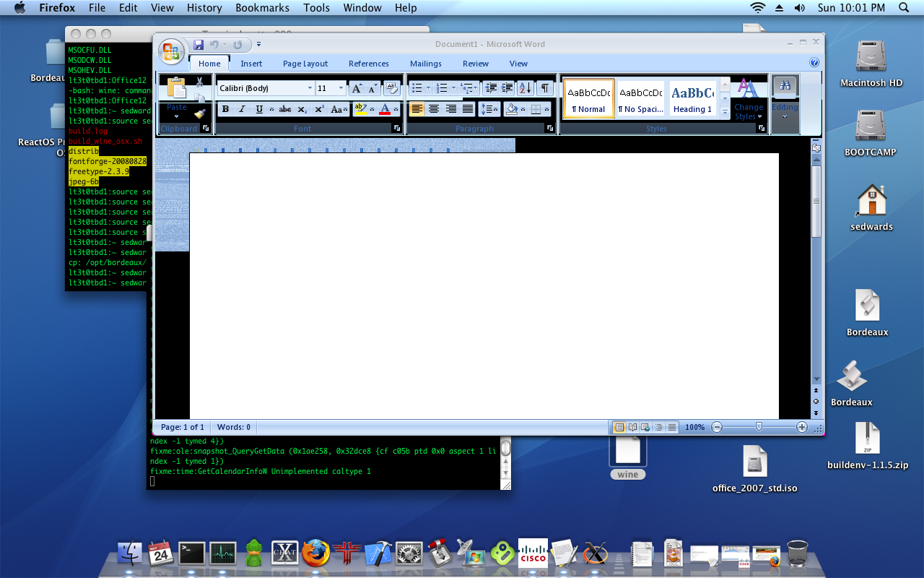Open the font size dropdown showing 11
924x578 pixels.
click(341, 88)
